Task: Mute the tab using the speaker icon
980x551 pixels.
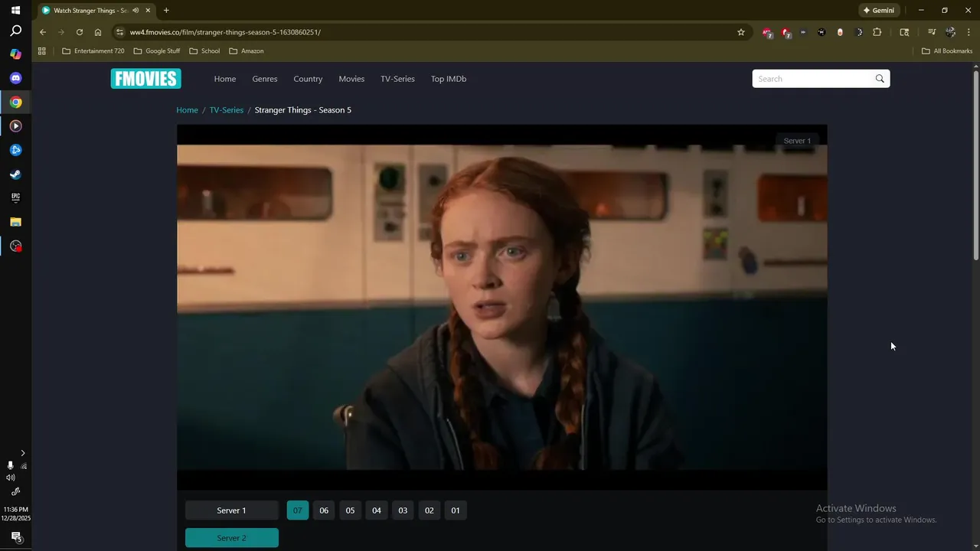Action: 136,11
